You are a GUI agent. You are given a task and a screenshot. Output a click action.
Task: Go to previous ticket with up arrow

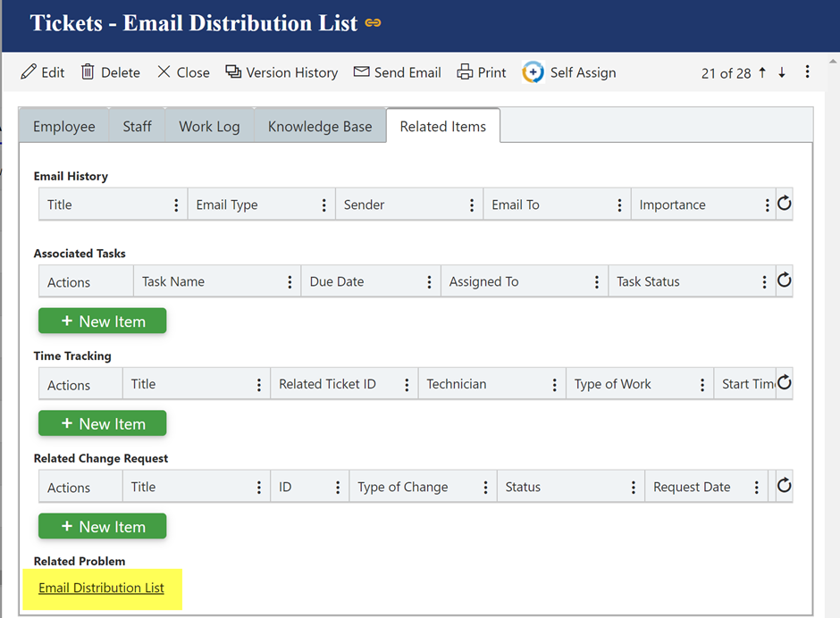point(762,73)
